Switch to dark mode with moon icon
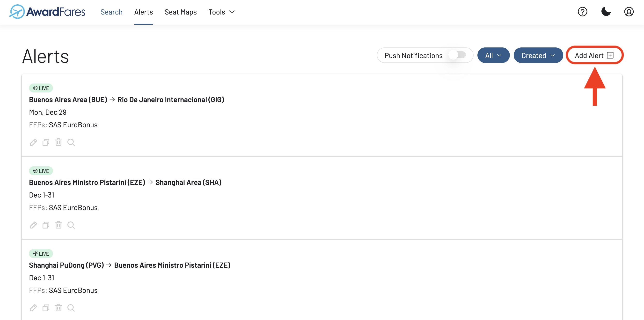The width and height of the screenshot is (644, 320). pyautogui.click(x=606, y=12)
